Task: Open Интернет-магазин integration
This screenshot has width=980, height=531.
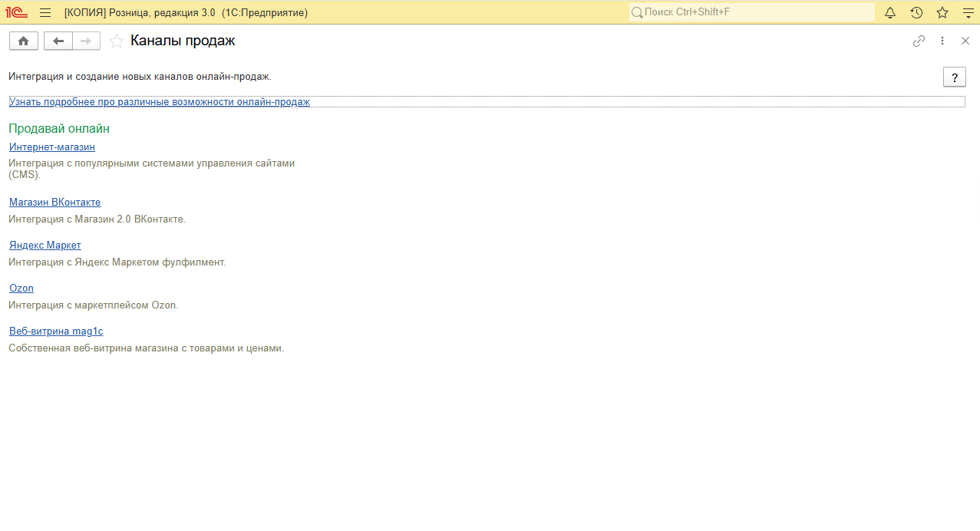Action: pyautogui.click(x=52, y=147)
